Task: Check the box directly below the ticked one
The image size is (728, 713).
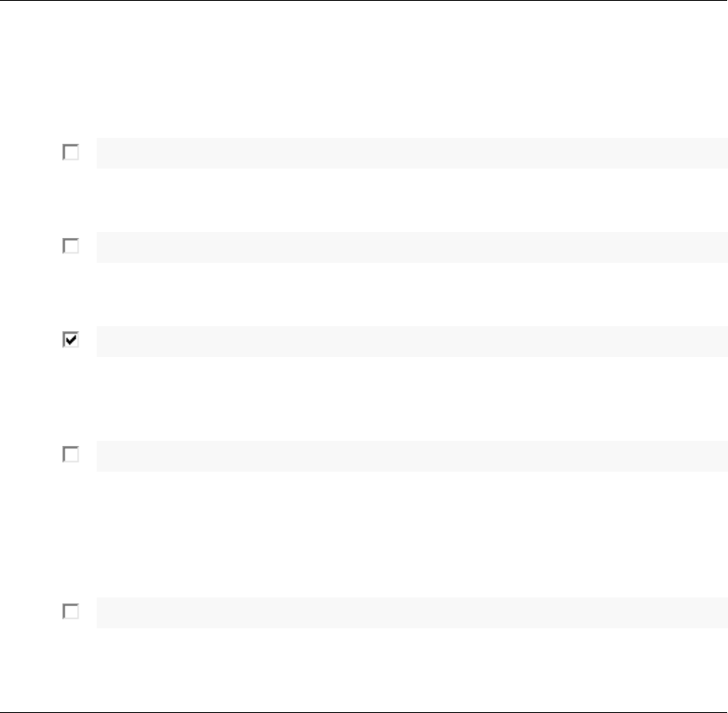Action: 71,455
